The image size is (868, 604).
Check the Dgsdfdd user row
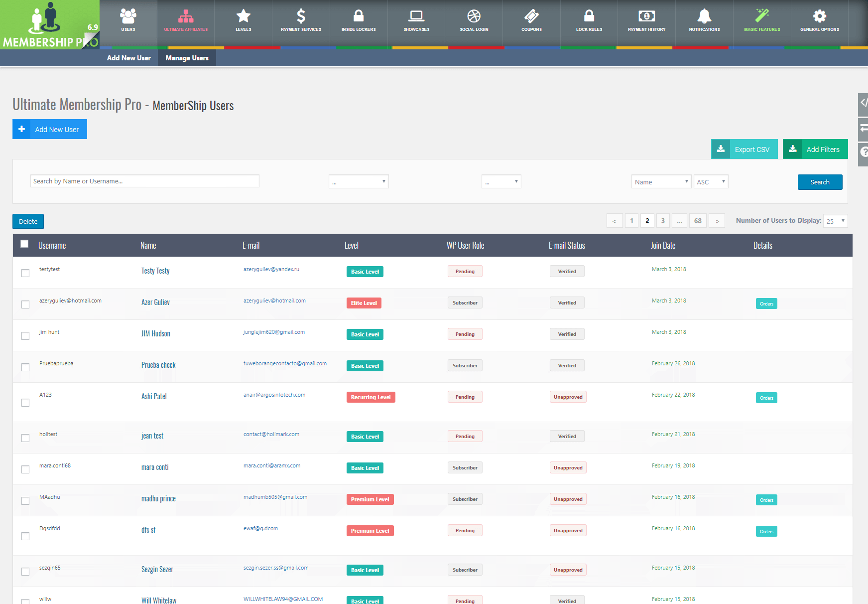(25, 536)
